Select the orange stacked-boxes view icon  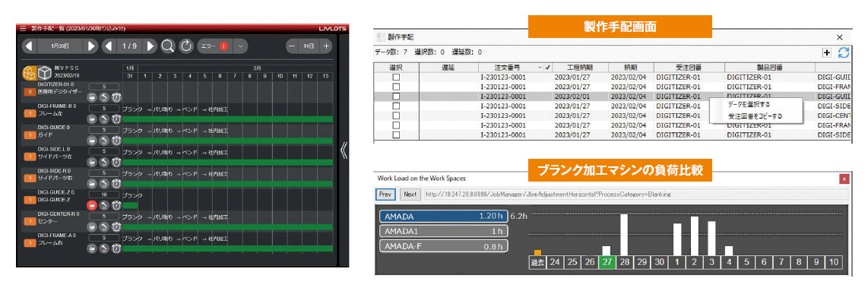(30, 73)
